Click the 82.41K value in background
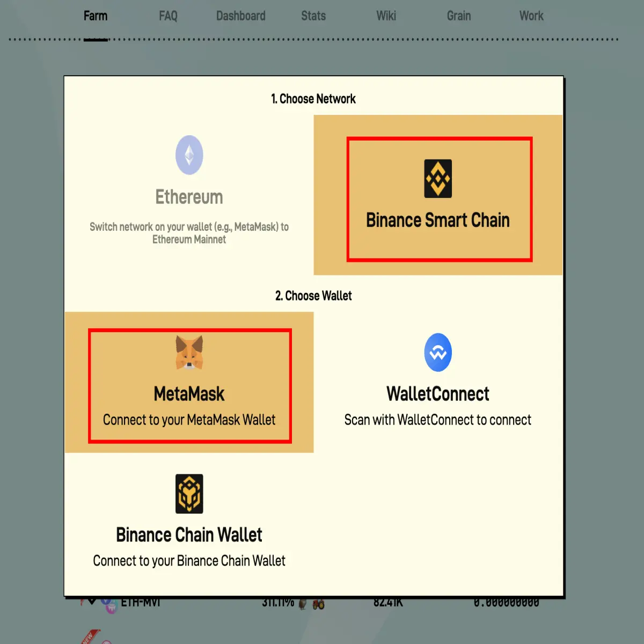Screen dimensions: 644x644 click(388, 603)
